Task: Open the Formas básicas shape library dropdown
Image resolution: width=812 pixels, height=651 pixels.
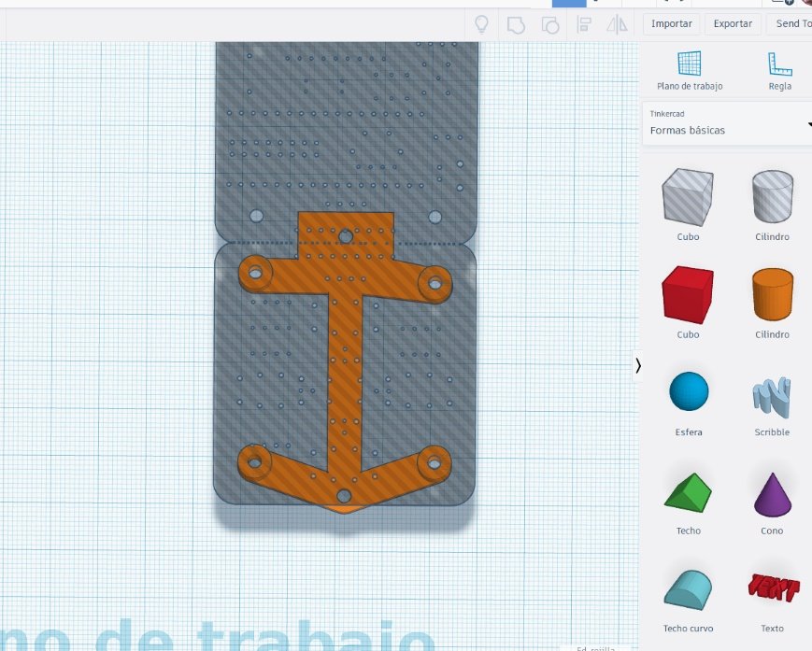Action: tap(727, 124)
